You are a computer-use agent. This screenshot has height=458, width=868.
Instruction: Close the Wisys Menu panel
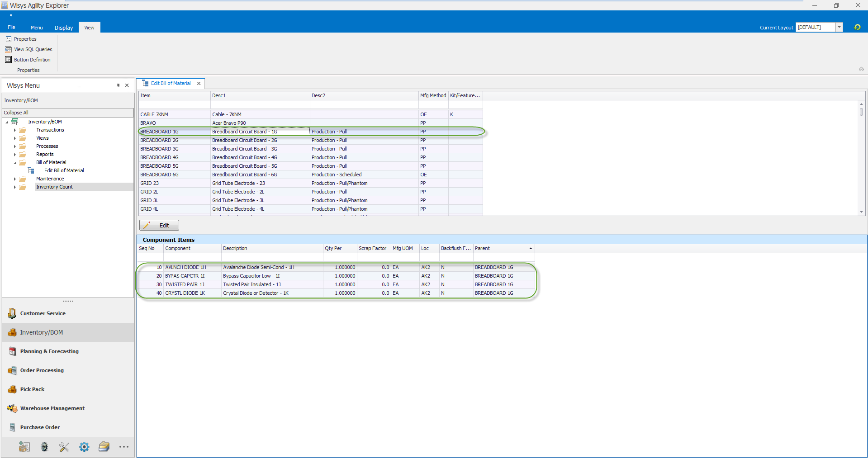127,85
